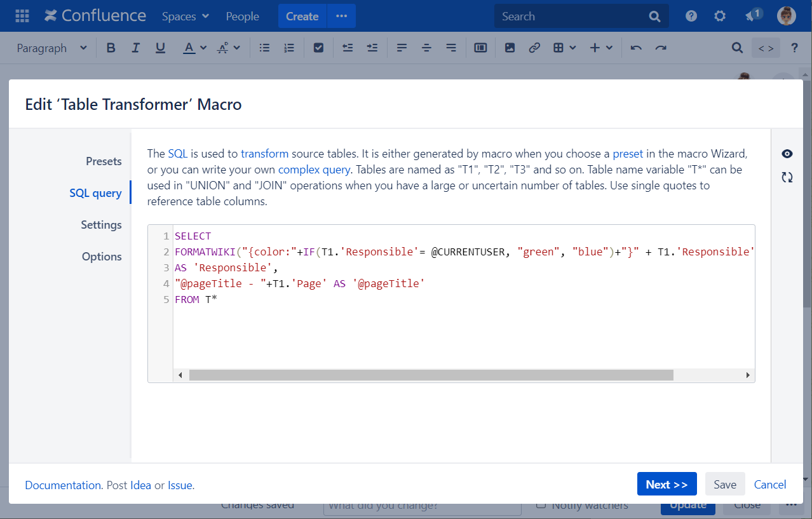Toggle the source editor brackets button
Image resolution: width=812 pixels, height=519 pixels.
[x=766, y=48]
